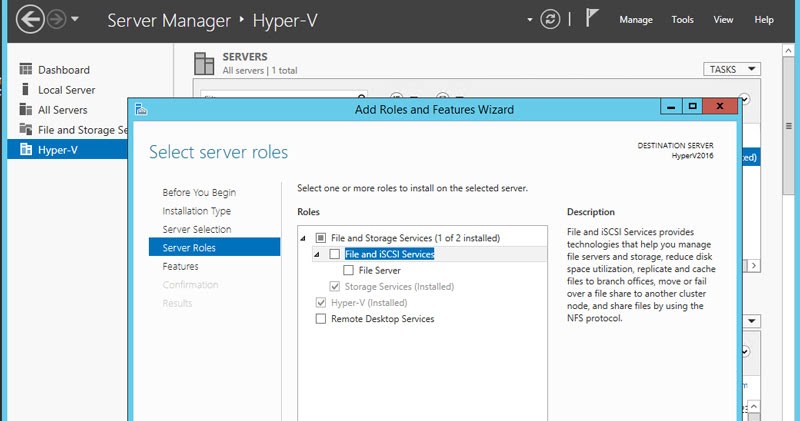
Task: Open the Tools menu
Action: tap(682, 20)
